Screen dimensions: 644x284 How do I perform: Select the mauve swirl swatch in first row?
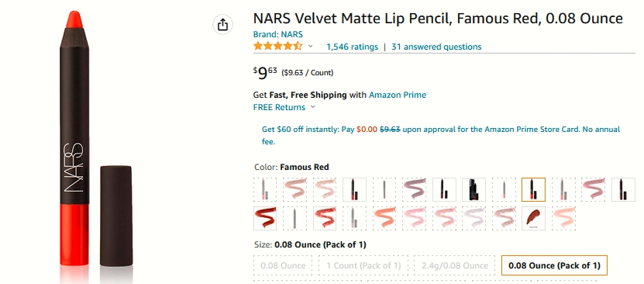pyautogui.click(x=414, y=189)
